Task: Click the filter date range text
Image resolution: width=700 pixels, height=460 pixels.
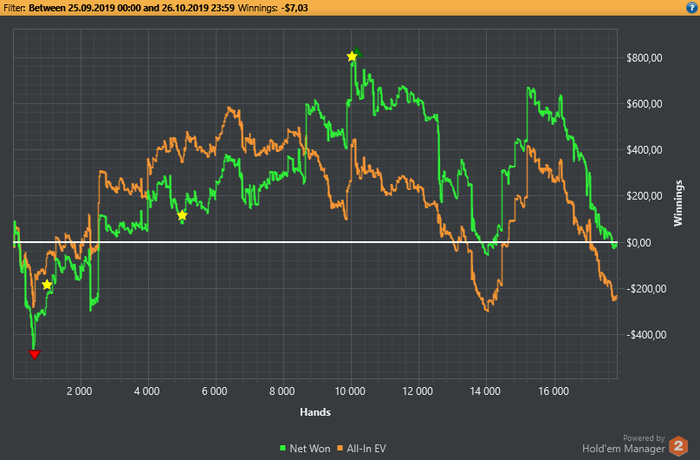Action: (x=131, y=8)
